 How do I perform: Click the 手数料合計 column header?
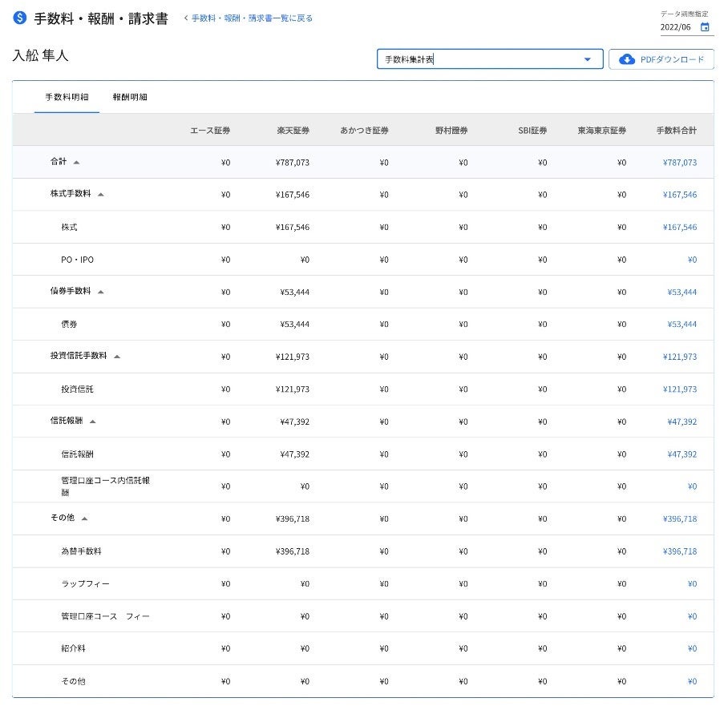point(676,130)
